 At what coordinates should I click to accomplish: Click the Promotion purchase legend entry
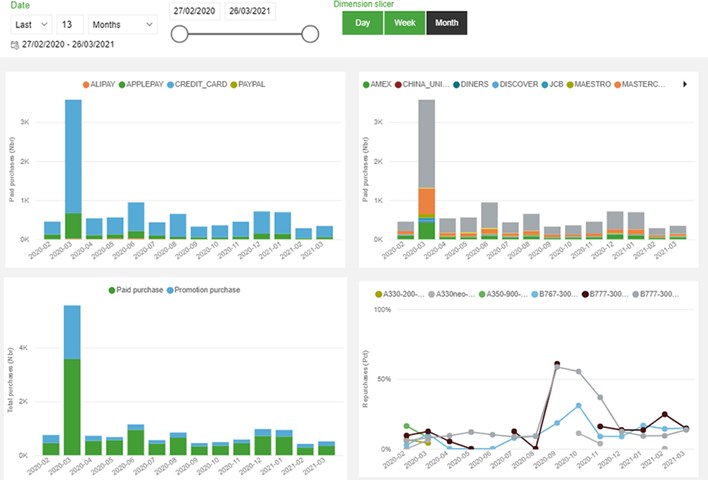click(203, 290)
